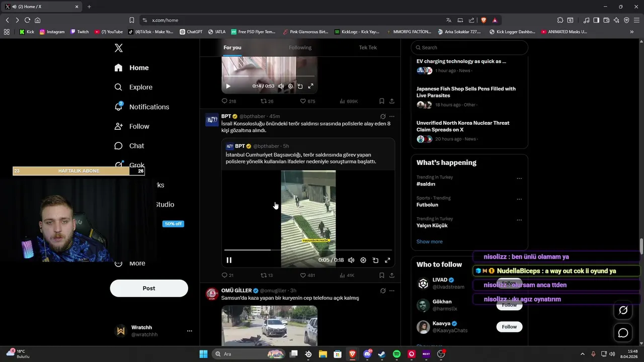Seek on BPT video progress bar
644x362 pixels.
tap(308, 249)
